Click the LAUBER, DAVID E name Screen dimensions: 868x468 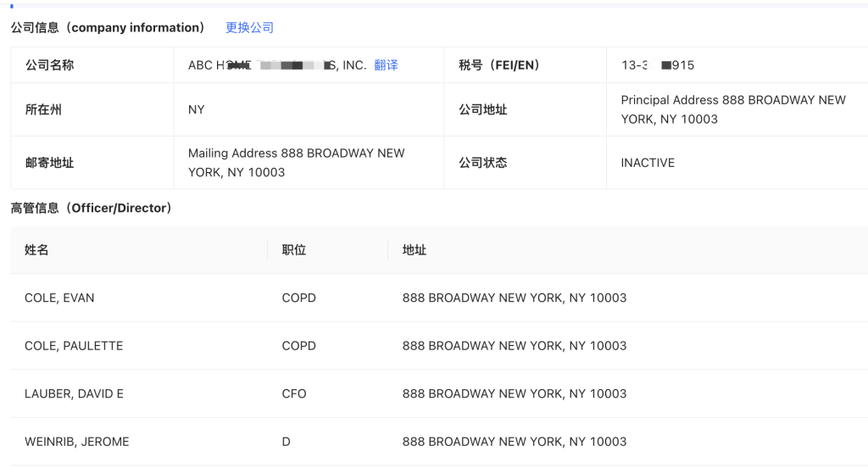(x=75, y=393)
